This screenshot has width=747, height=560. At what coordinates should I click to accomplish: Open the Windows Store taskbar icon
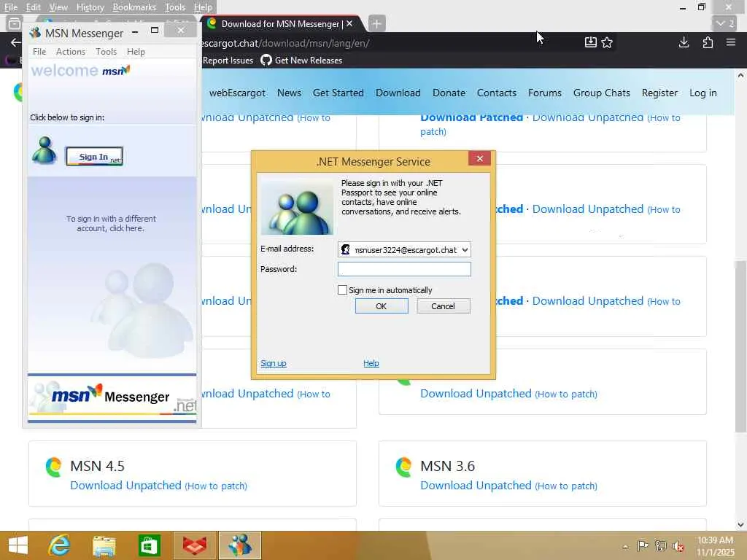click(149, 545)
